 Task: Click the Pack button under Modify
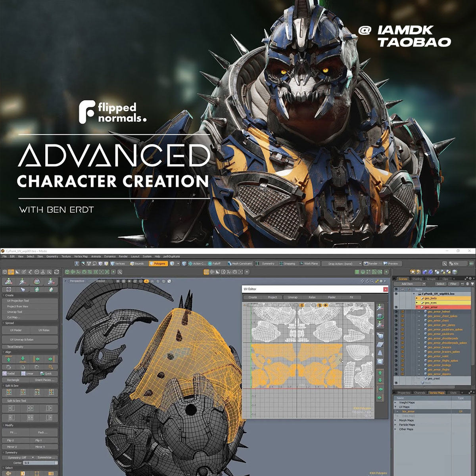pos(42,433)
